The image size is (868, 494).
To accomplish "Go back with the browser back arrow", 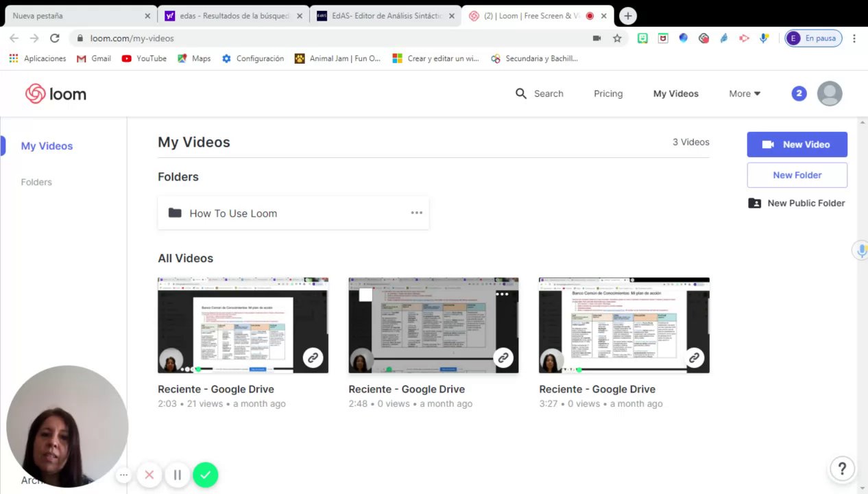I will 14,38.
